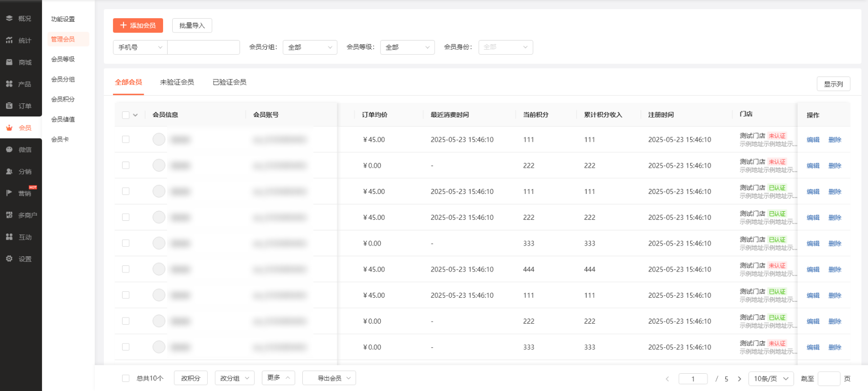Open the 统计 statistics sidebar icon
This screenshot has width=868, height=391.
9,40
